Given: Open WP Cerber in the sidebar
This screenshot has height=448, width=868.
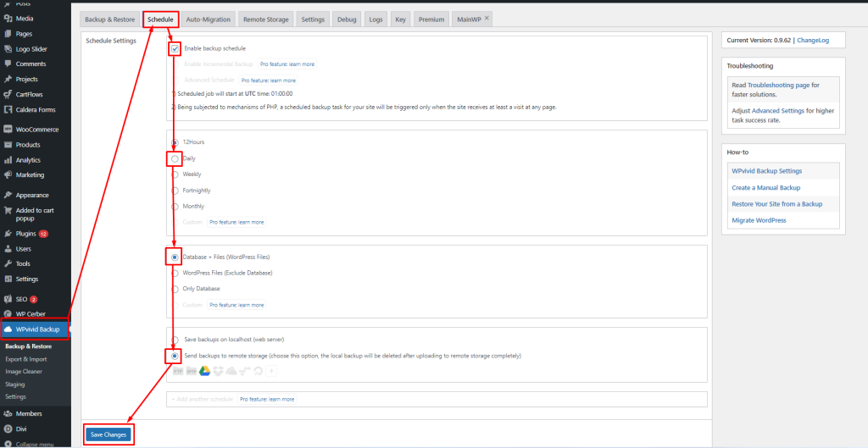Looking at the screenshot, I should click(x=31, y=313).
